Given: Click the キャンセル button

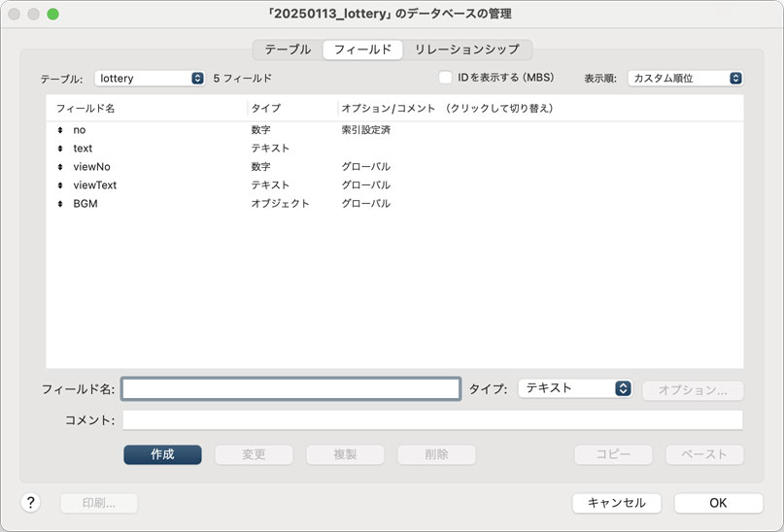Looking at the screenshot, I should pos(617,503).
